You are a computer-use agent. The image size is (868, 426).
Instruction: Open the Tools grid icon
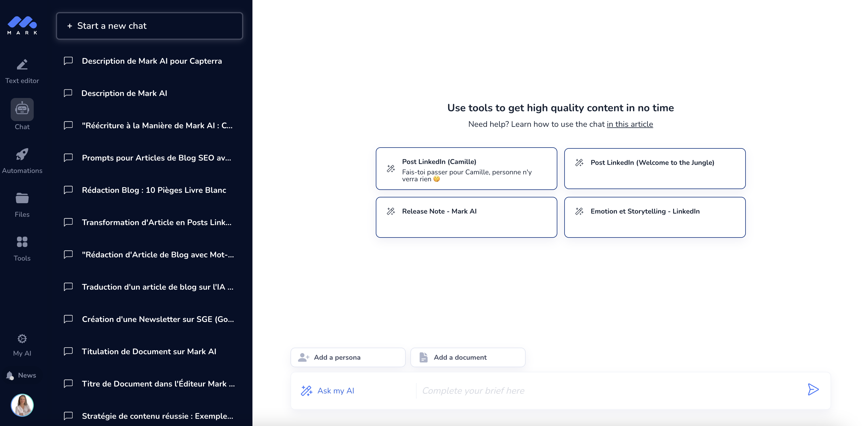click(x=22, y=242)
